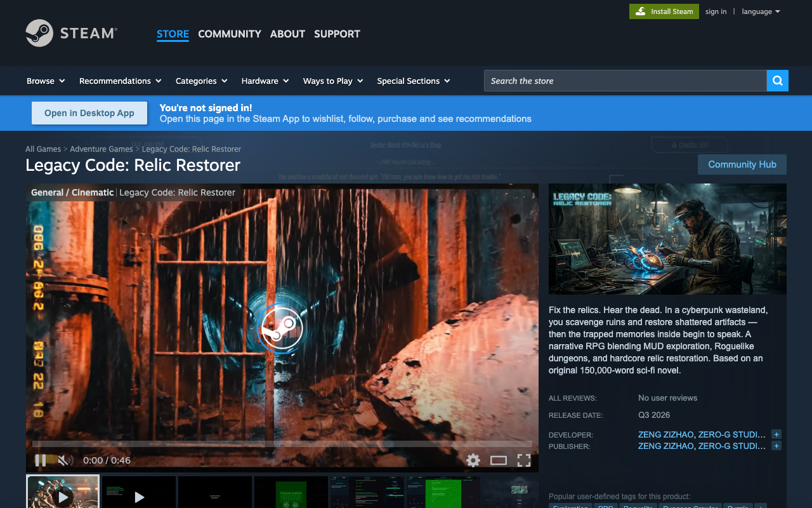Open the COMMUNITY section
812x508 pixels.
pos(230,34)
